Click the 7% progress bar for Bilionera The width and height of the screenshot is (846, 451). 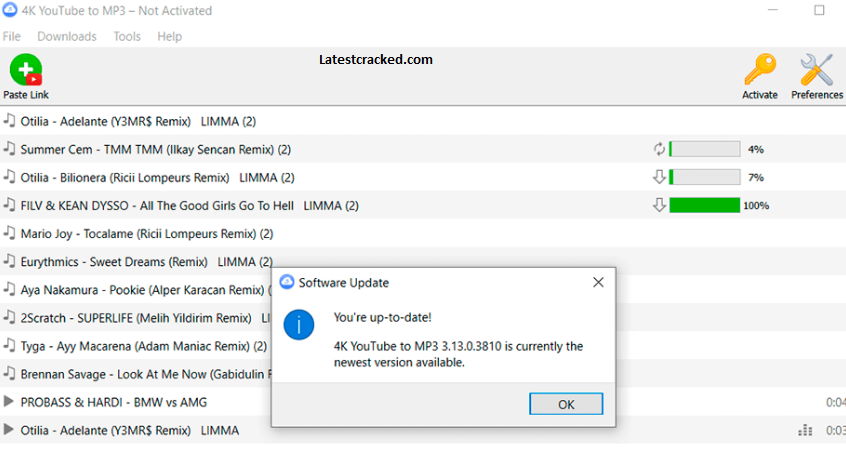point(705,177)
